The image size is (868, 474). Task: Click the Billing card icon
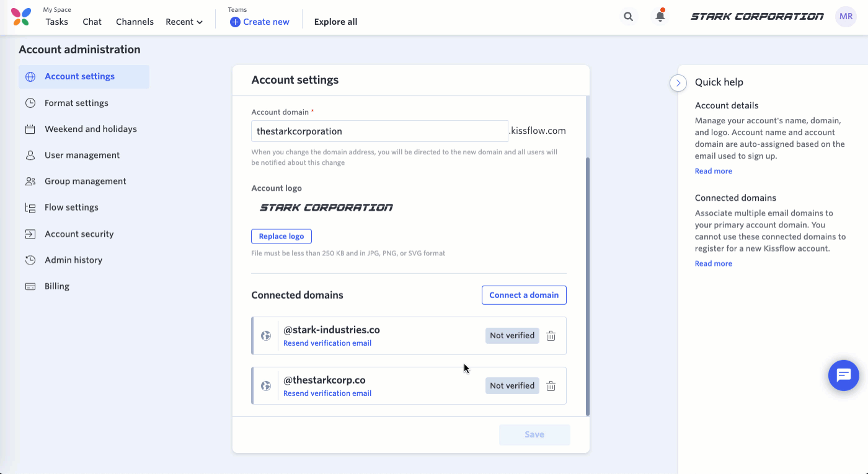click(30, 286)
